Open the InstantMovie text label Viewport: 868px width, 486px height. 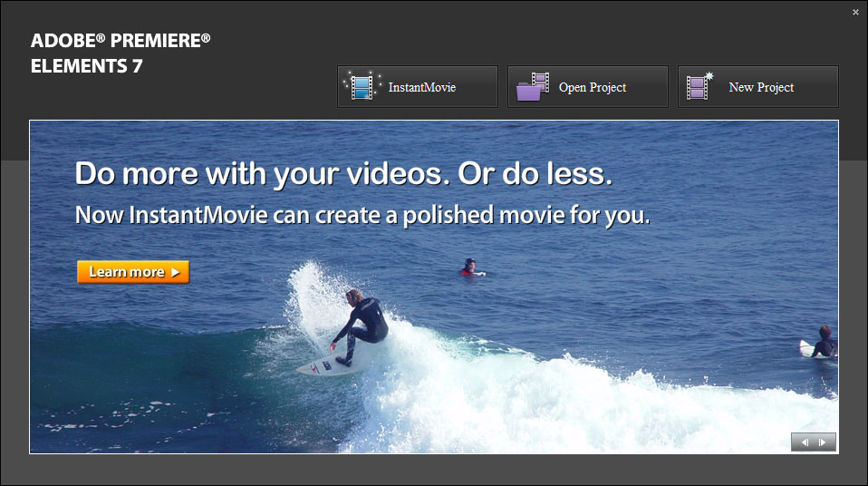[422, 88]
